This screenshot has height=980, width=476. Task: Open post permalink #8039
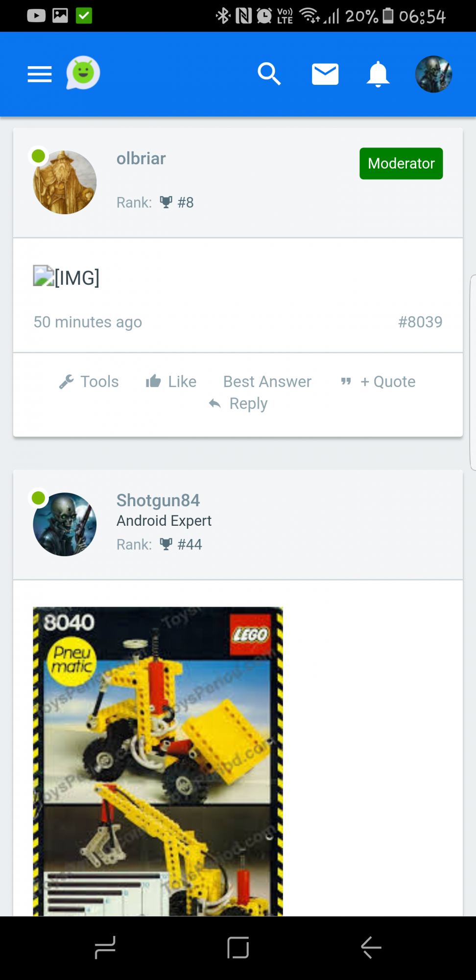pos(420,322)
